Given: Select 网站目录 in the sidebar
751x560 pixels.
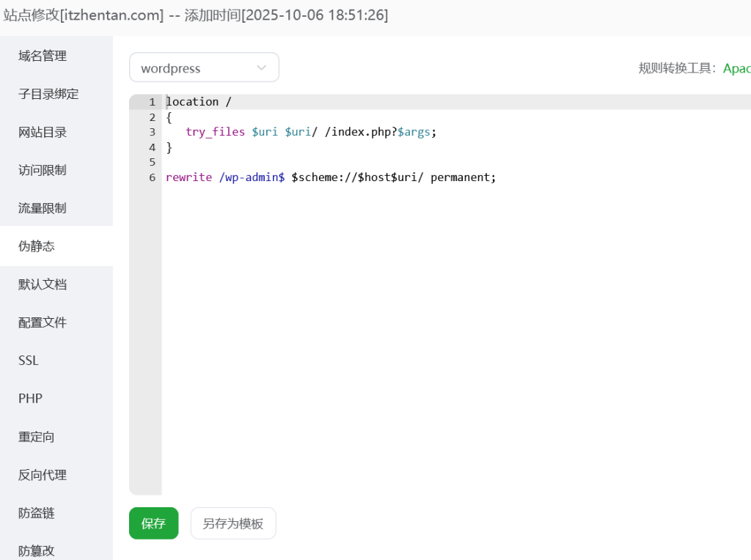Looking at the screenshot, I should 42,131.
